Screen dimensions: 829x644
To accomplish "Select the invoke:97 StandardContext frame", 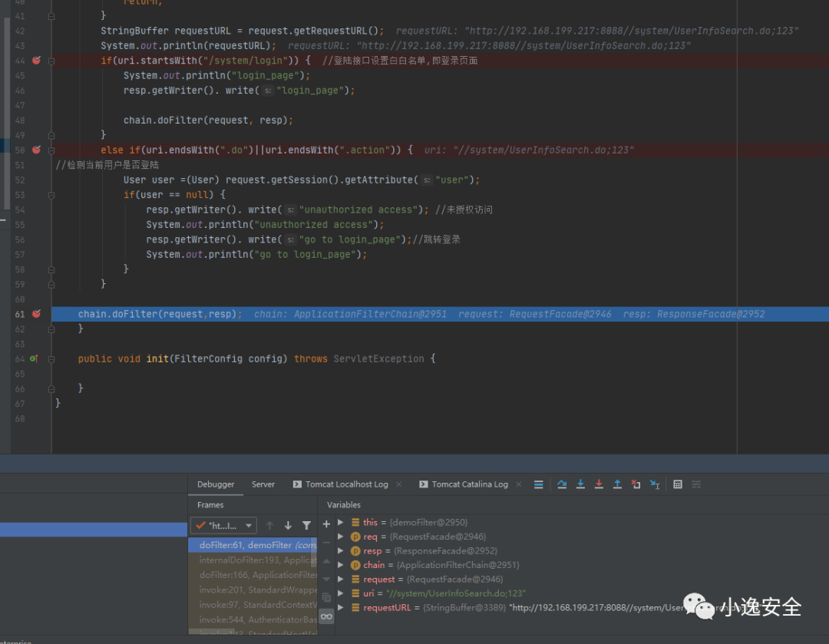I will pos(253,604).
